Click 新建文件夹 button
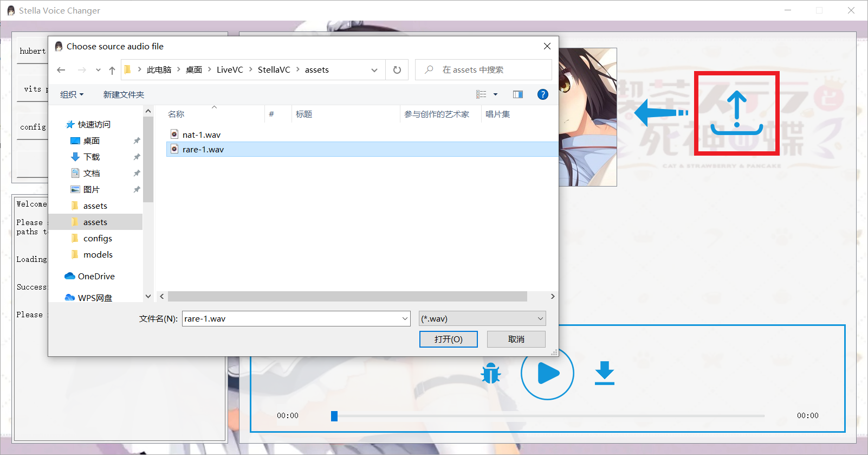The width and height of the screenshot is (868, 455). point(124,94)
